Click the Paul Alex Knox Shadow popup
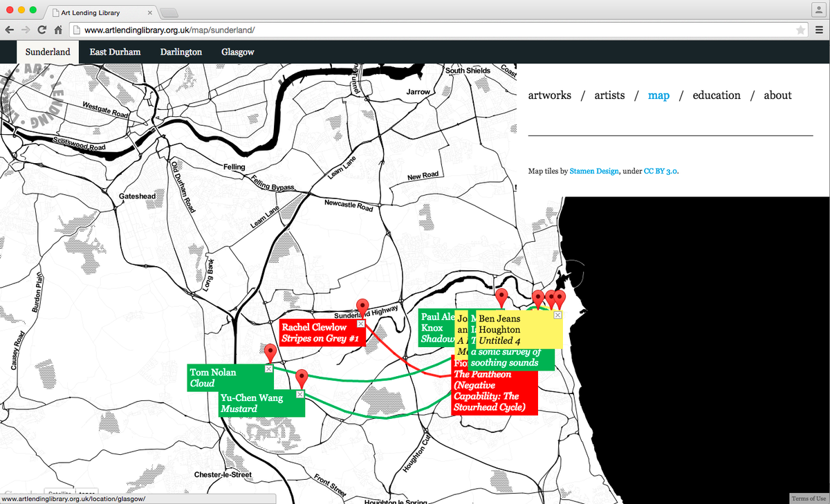 (437, 328)
